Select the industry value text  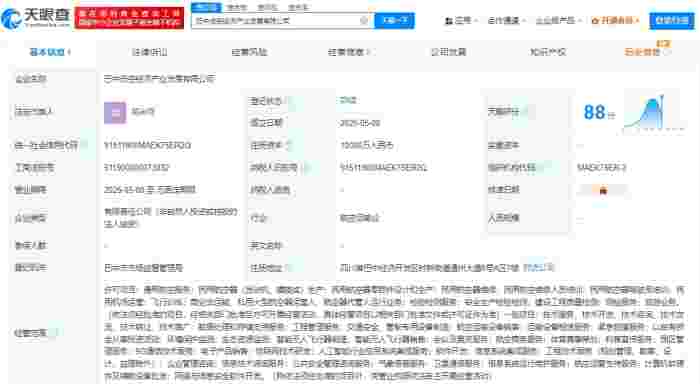coord(360,218)
